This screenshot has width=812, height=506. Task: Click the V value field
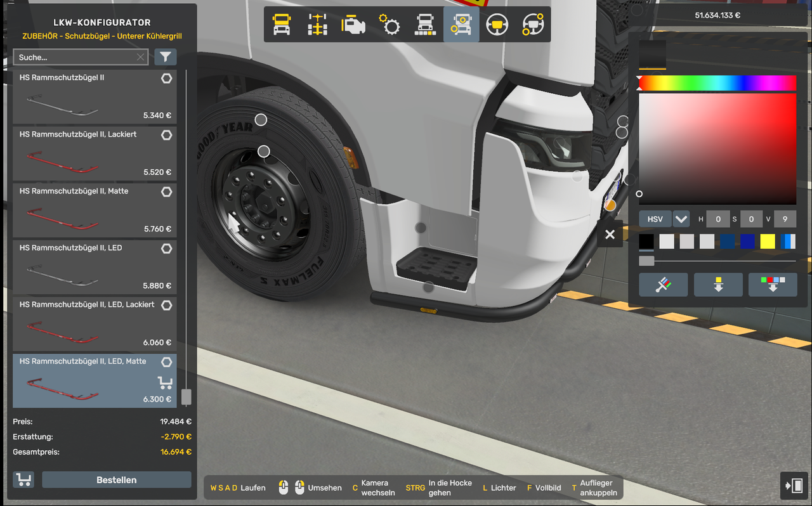pos(785,219)
